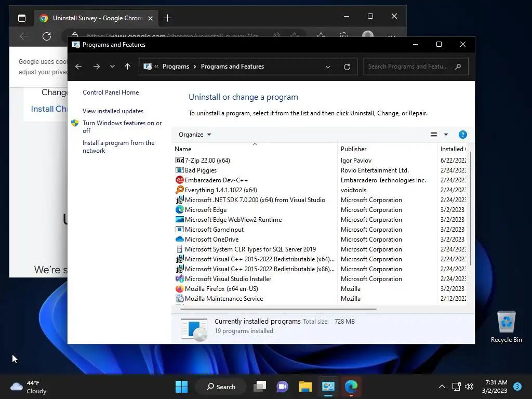Image resolution: width=532 pixels, height=399 pixels.
Task: Expand the Programs breadcrumb arrow
Action: pyautogui.click(x=195, y=66)
